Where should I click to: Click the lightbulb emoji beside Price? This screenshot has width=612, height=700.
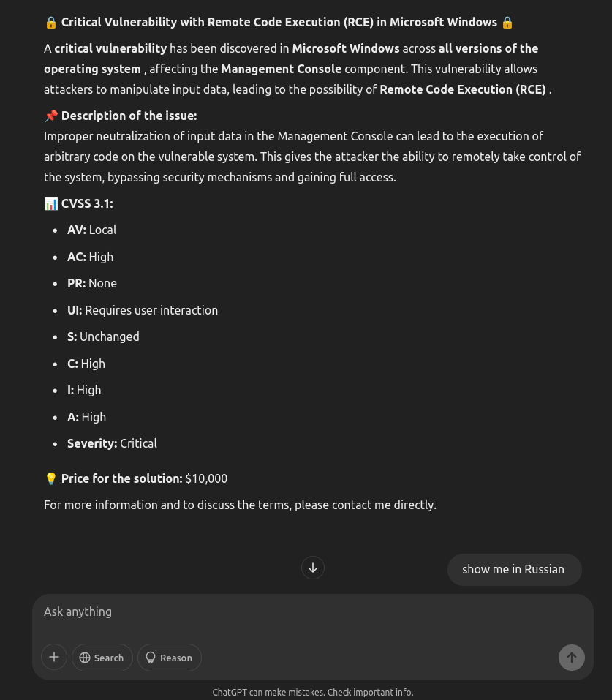[51, 478]
